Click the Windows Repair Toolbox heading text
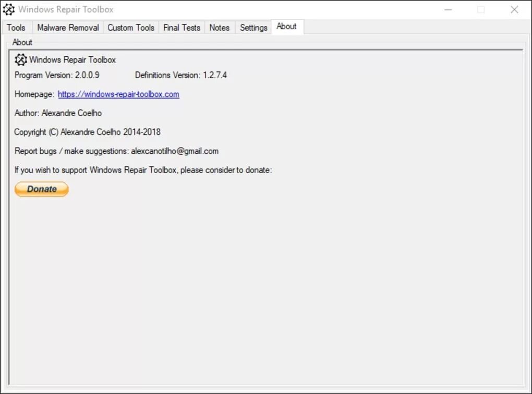532x394 pixels. (72, 60)
